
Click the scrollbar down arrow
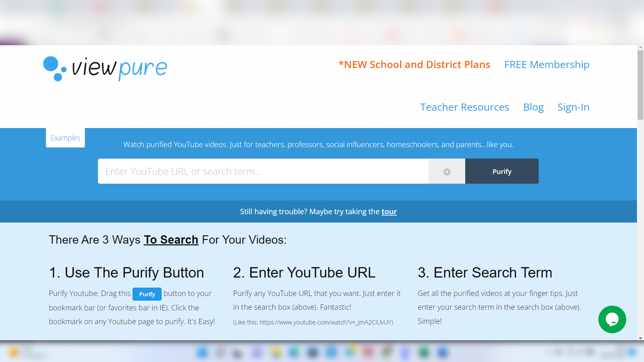click(640, 338)
